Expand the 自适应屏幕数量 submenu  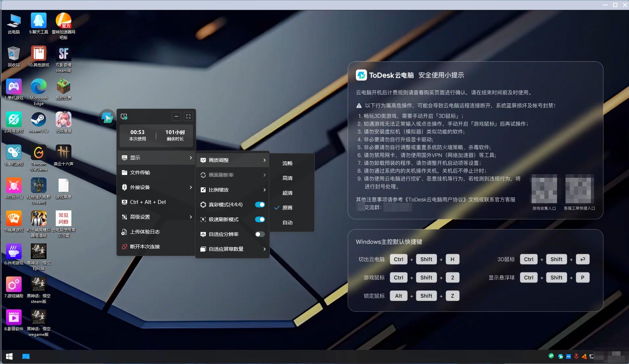click(x=233, y=249)
